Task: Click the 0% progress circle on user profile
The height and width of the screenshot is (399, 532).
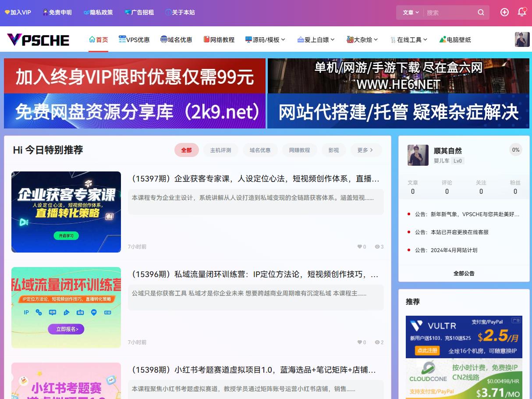Action: pyautogui.click(x=515, y=150)
